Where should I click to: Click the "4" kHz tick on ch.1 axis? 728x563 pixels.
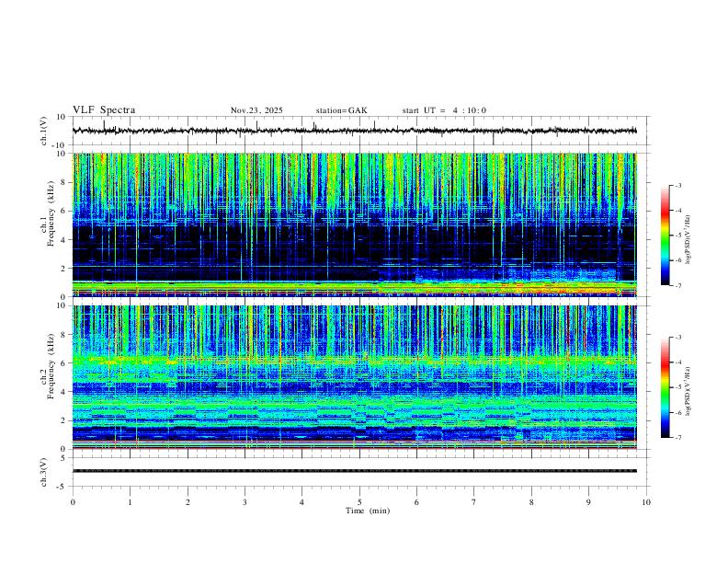64,240
